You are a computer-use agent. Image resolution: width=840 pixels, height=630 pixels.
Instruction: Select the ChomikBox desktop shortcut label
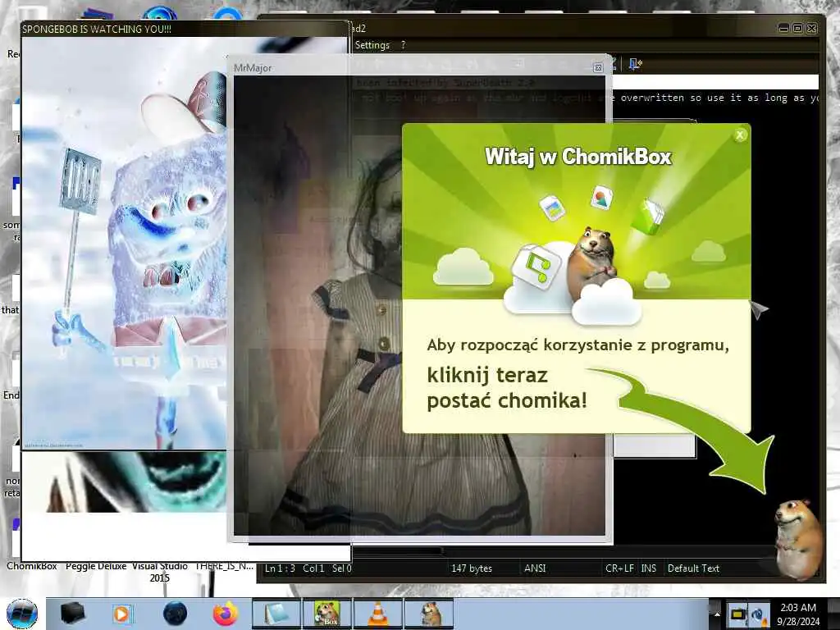pos(32,567)
